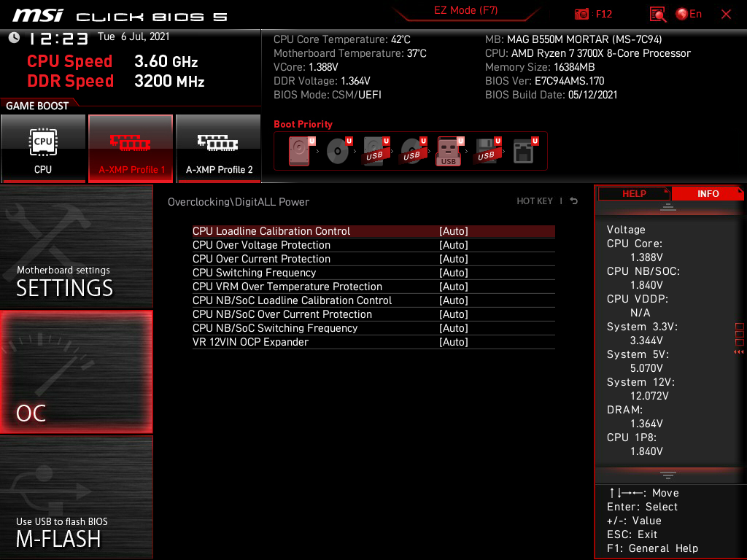The image size is (747, 560).
Task: Click the Overclocking\DigitALL Power breadcrumb
Action: click(x=239, y=202)
